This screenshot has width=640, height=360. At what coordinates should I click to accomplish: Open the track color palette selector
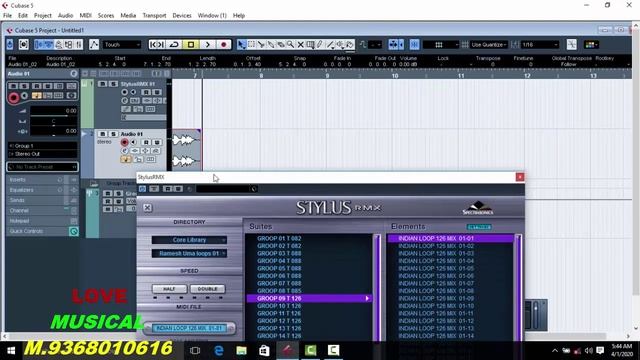pos(591,44)
